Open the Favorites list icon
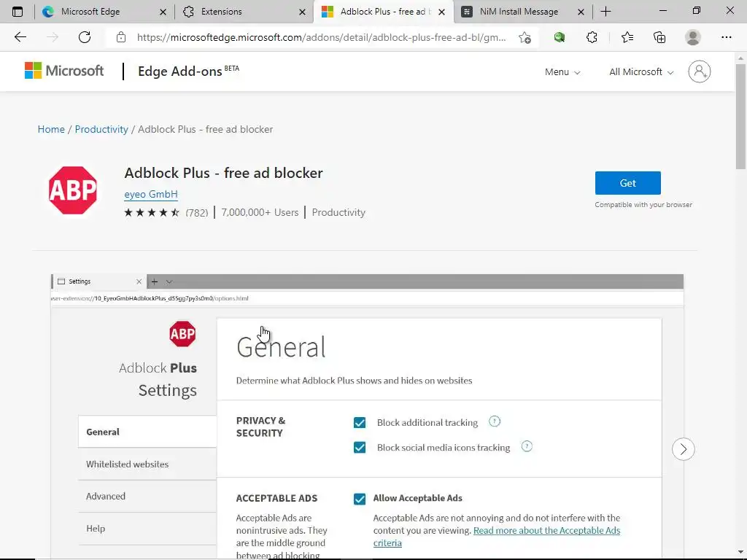 (x=627, y=37)
